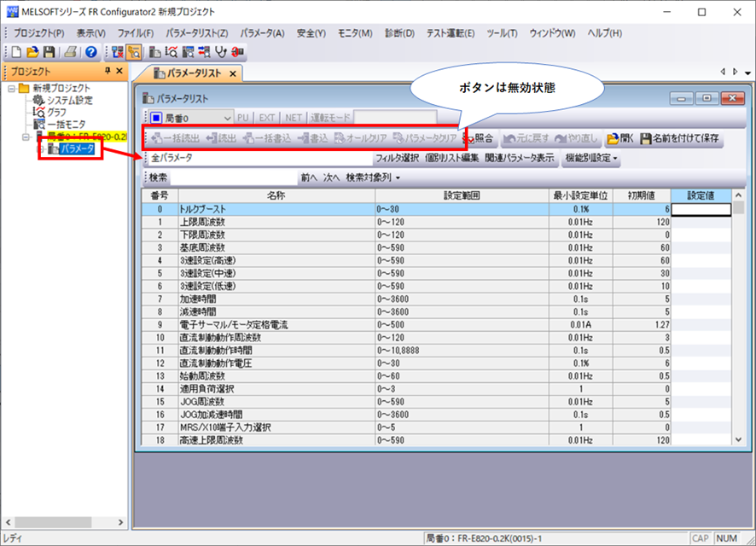The image size is (756, 546).
Task: Open help with the blue question mark icon
Action: coord(90,51)
